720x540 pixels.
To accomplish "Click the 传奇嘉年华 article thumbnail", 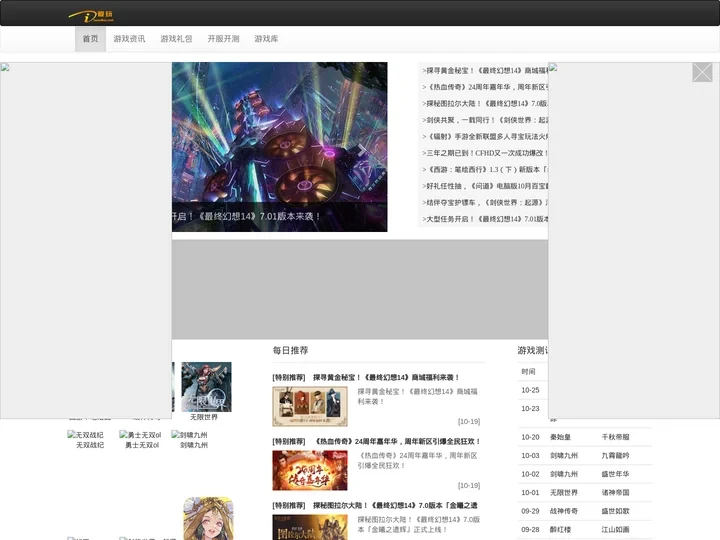I will click(x=310, y=470).
